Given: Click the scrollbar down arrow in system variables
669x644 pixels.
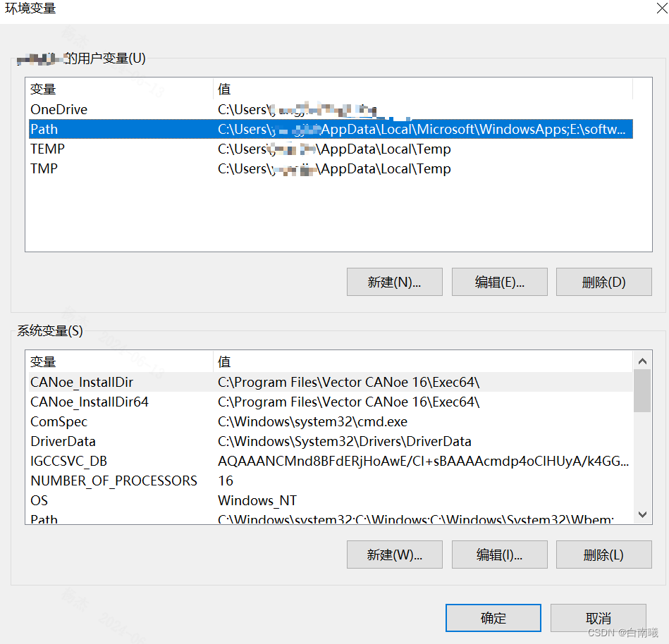Looking at the screenshot, I should pyautogui.click(x=642, y=515).
